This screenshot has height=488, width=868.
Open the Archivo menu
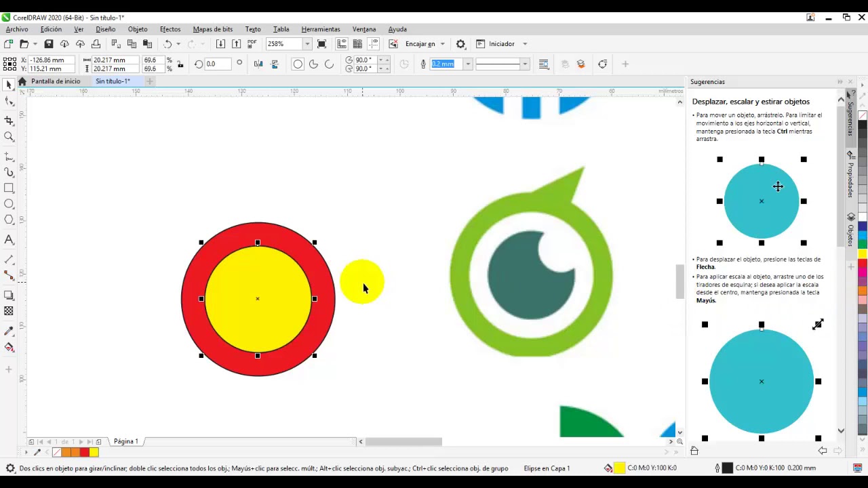coord(17,29)
